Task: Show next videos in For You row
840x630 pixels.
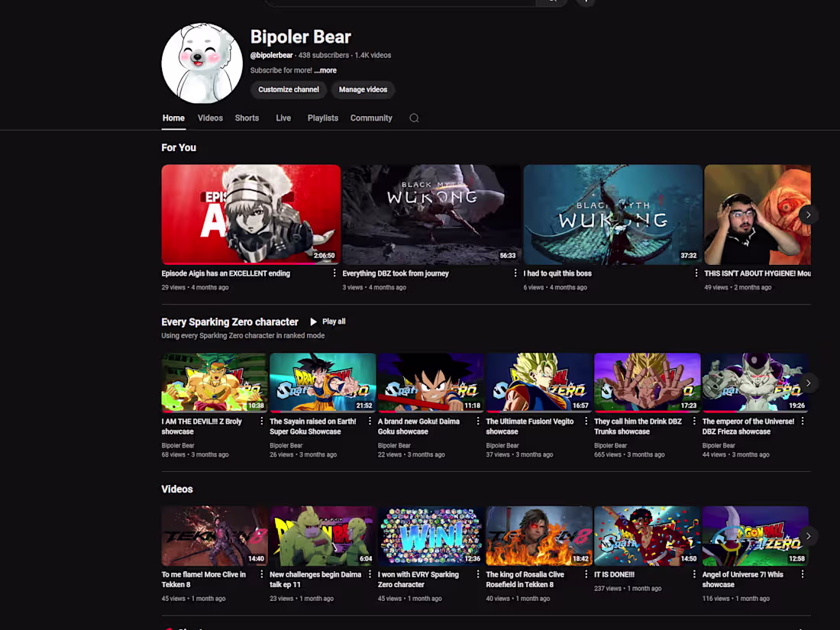Action: click(809, 215)
